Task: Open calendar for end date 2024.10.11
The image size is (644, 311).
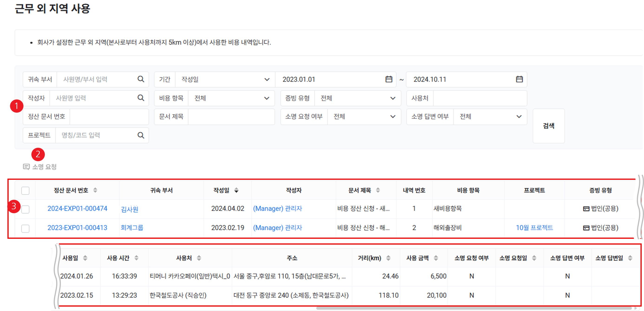Action: [519, 79]
